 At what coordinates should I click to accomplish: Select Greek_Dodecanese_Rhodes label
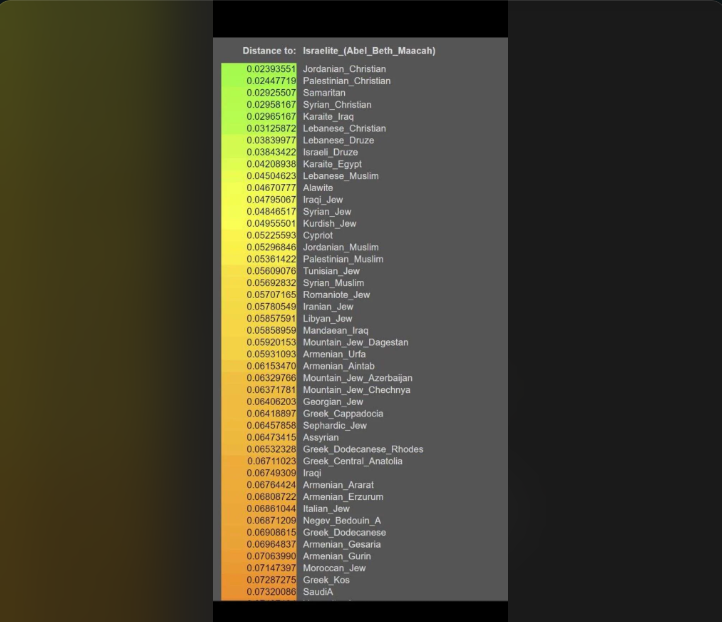point(363,449)
